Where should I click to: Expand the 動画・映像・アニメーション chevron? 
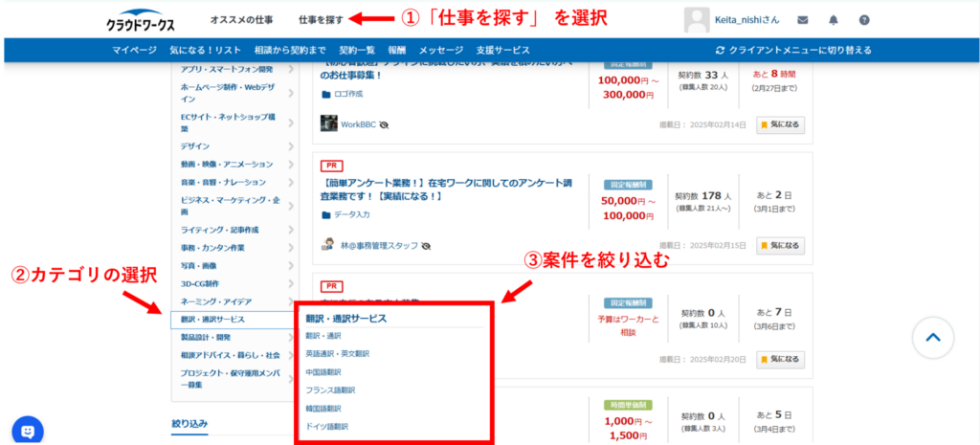(x=291, y=165)
